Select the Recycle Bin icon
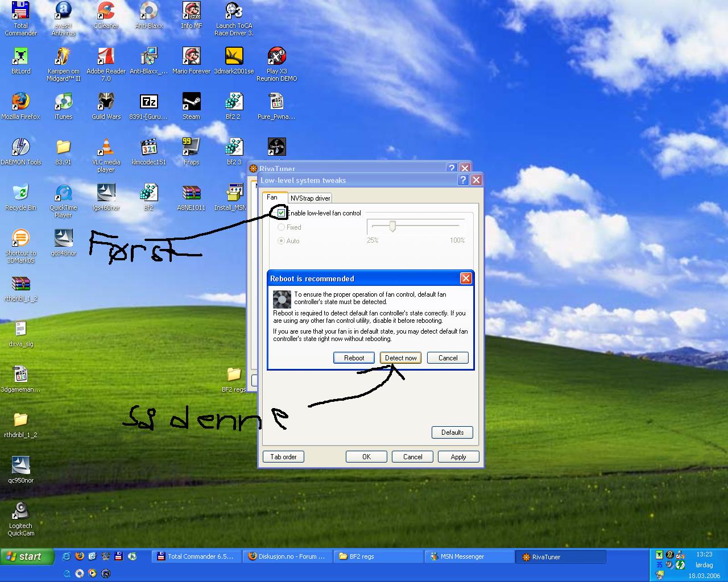 20,197
